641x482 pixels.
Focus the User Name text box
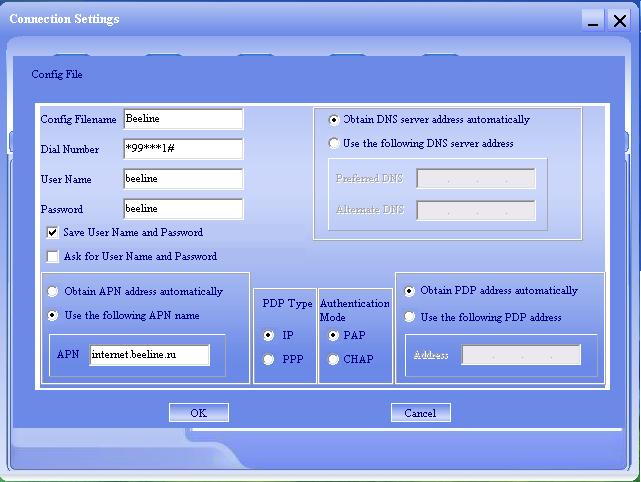[183, 179]
